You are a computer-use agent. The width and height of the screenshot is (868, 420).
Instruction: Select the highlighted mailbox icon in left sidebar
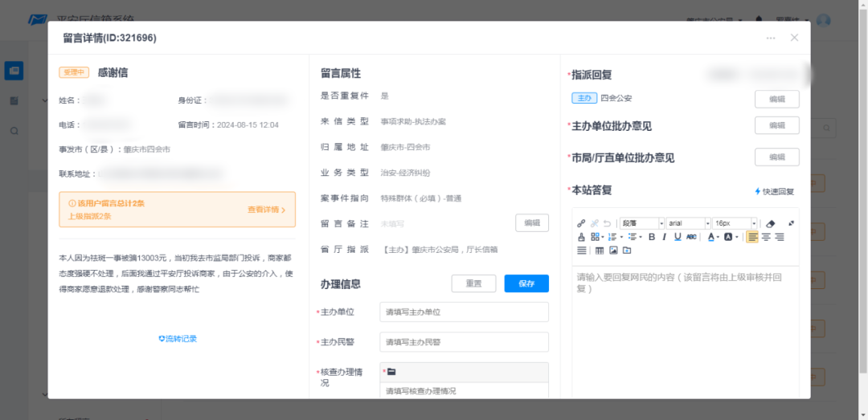pos(14,71)
